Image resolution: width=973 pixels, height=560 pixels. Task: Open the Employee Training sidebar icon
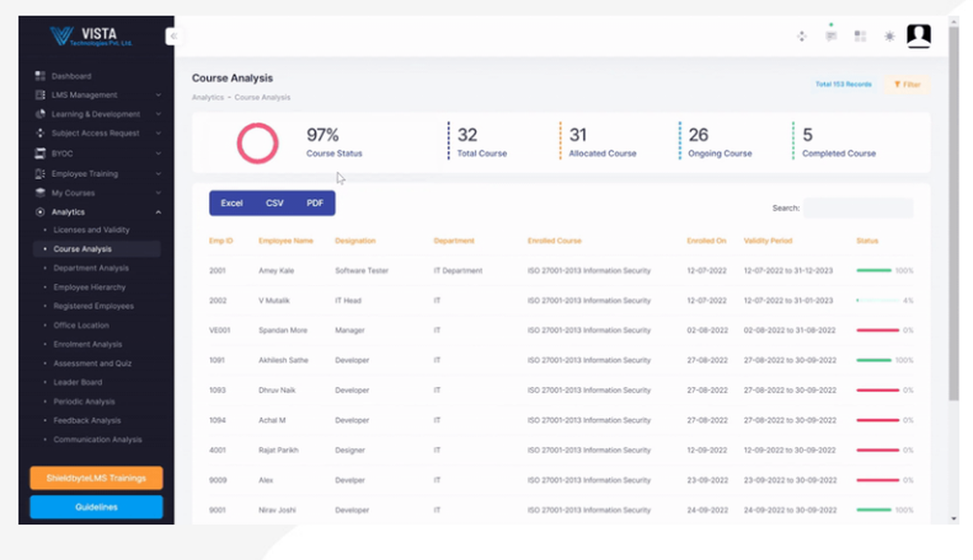point(39,173)
